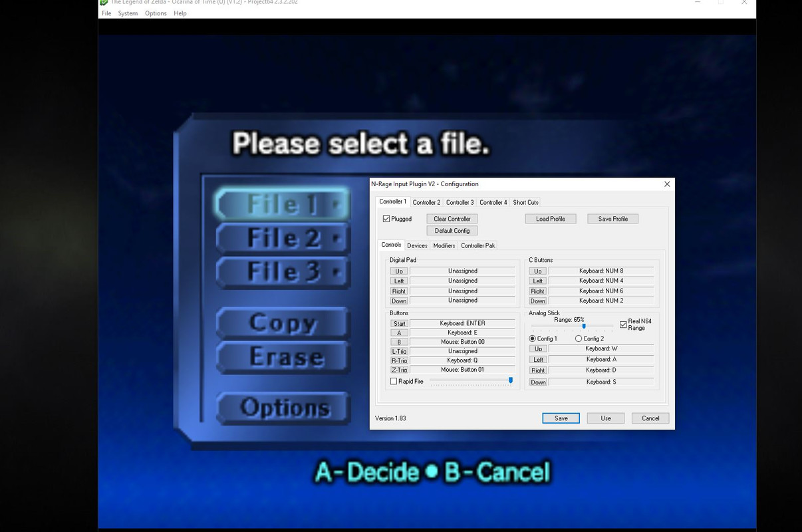
Task: Click the 'Keyboard: NUM 4' mapping field
Action: click(x=601, y=281)
